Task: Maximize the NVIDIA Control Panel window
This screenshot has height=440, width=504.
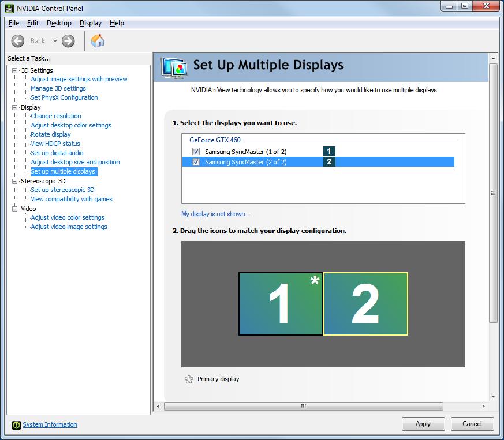Action: 465,6
